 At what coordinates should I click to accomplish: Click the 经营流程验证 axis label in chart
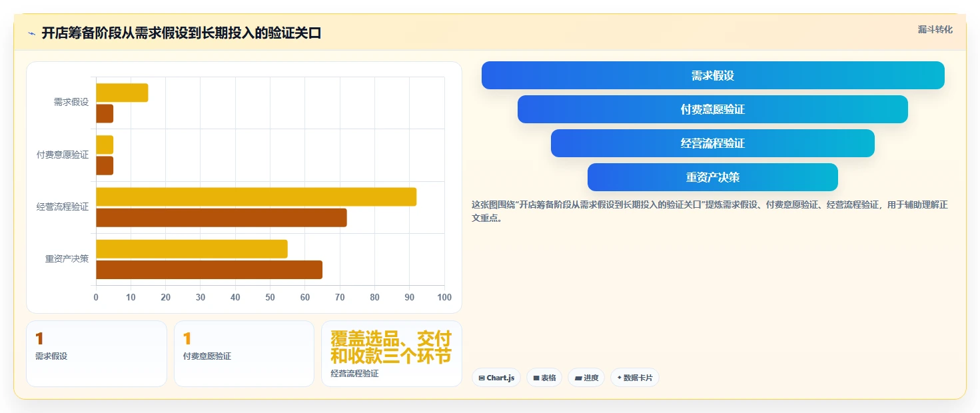click(63, 206)
